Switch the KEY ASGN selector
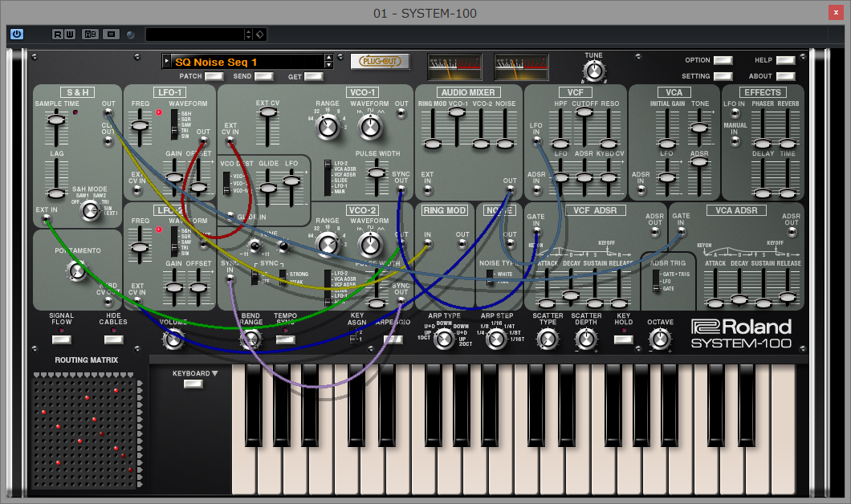The height and width of the screenshot is (504, 851). click(352, 337)
